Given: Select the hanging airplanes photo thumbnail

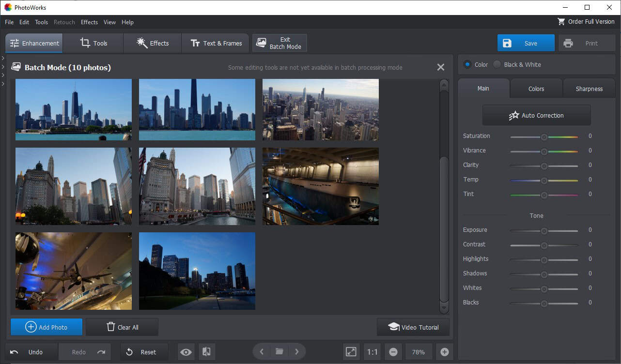Looking at the screenshot, I should pos(74,271).
